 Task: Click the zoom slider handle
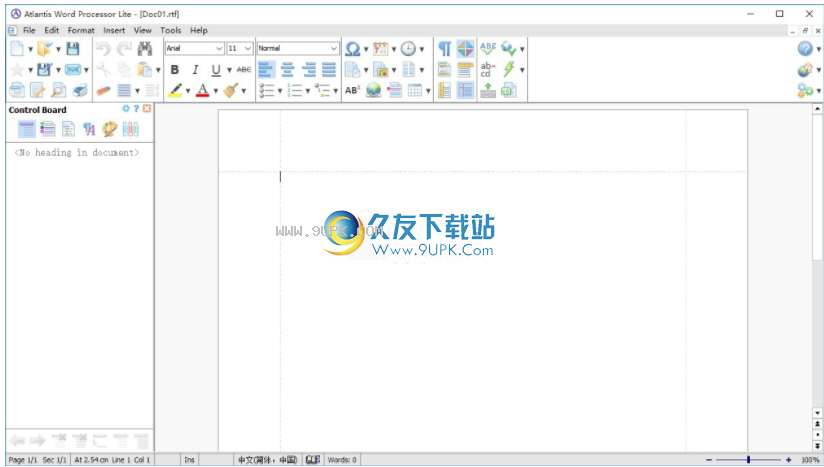coord(748,460)
